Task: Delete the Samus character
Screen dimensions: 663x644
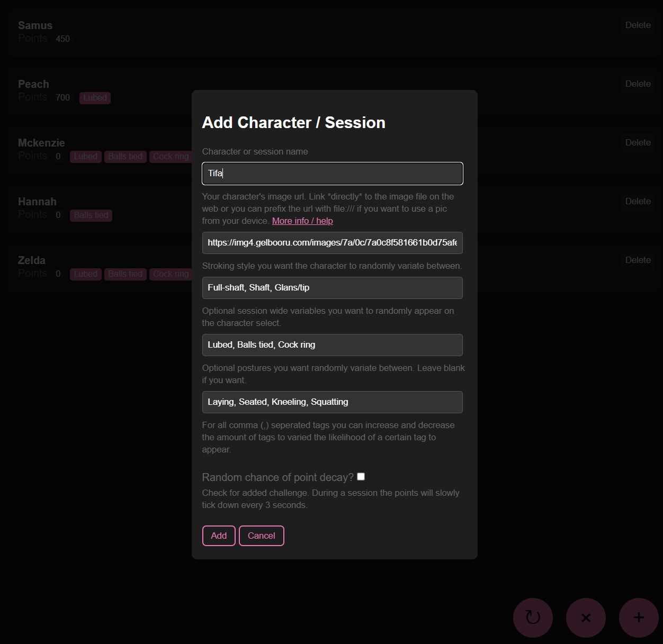Action: [638, 25]
